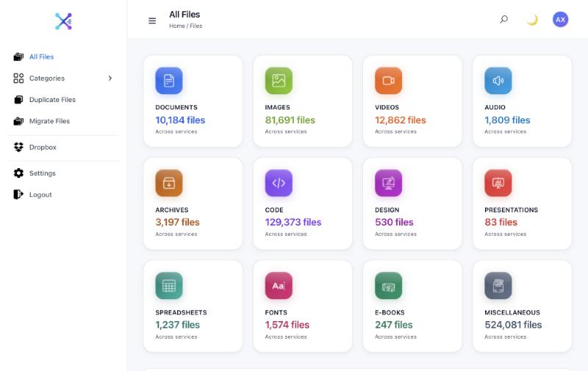
Task: Click the AUDIO card title
Action: pos(495,107)
